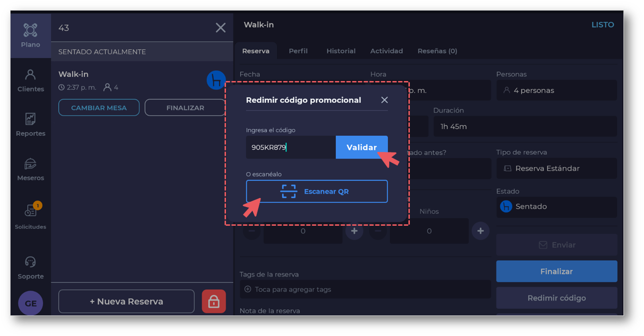Click the Walk-in title in details header
This screenshot has height=336, width=644.
pos(259,25)
